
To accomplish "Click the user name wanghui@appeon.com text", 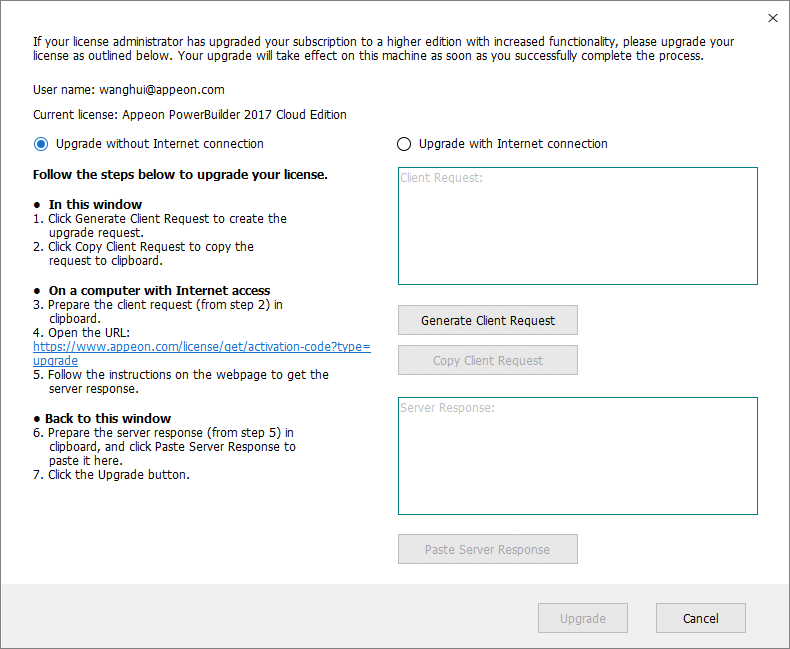I will [x=128, y=90].
